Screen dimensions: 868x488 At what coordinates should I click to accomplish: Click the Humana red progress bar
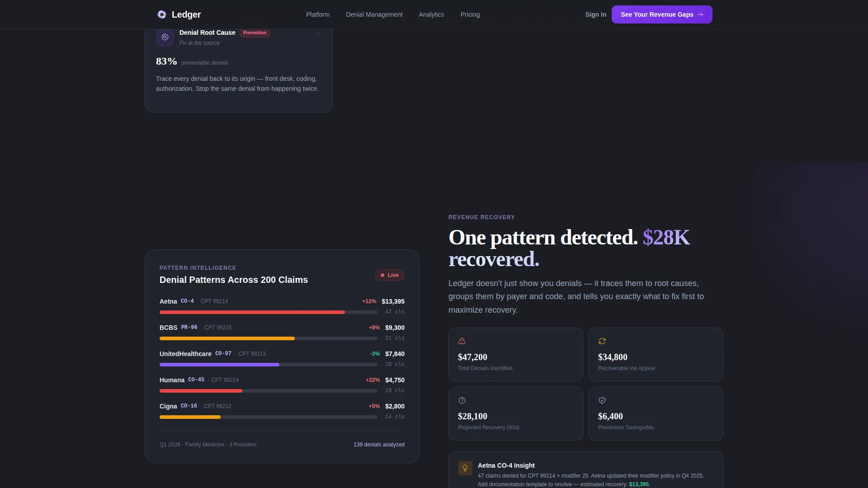tap(201, 391)
